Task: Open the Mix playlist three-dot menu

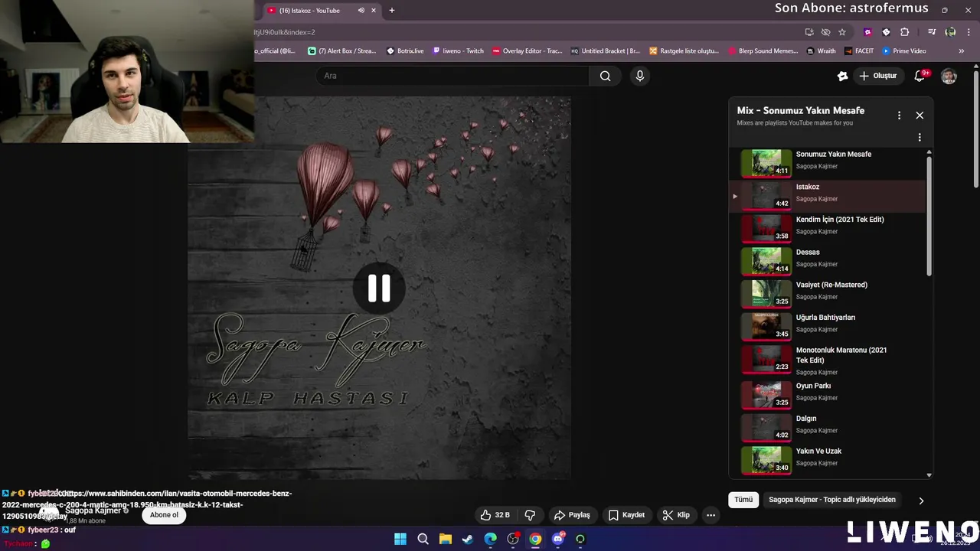Action: pos(899,116)
